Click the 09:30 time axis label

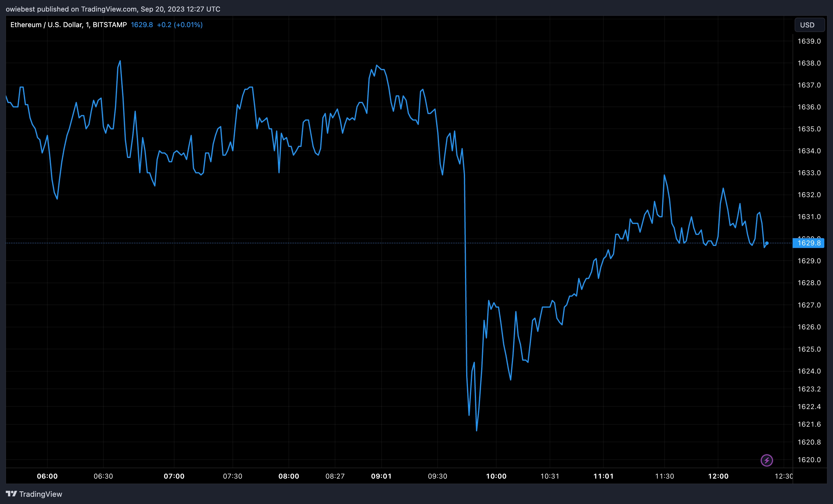point(438,476)
